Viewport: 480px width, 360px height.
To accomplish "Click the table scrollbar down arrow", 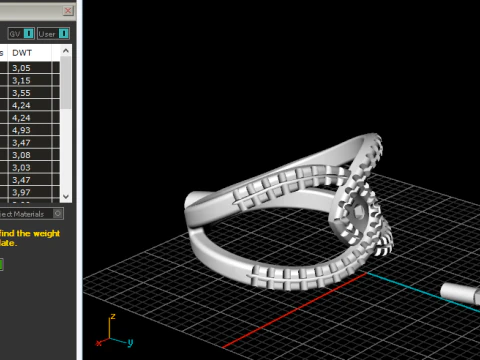I will pos(66,197).
